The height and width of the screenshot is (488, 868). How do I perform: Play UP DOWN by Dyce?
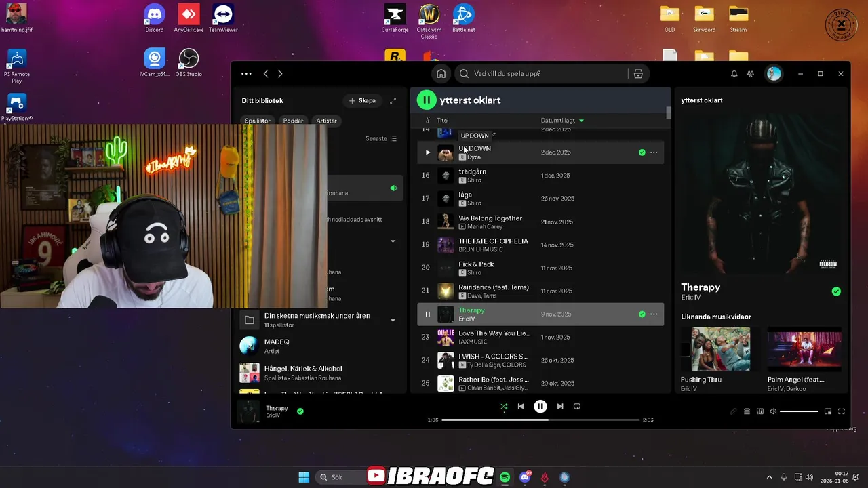(427, 152)
